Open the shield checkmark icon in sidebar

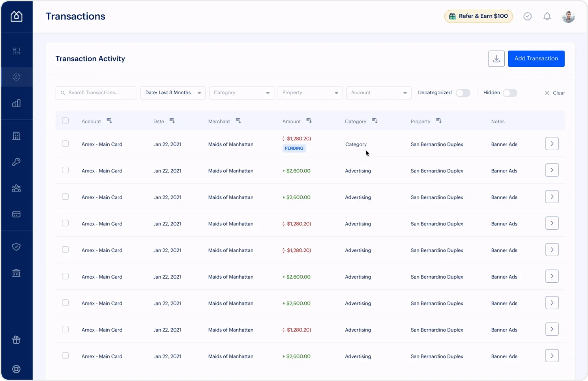click(16, 247)
